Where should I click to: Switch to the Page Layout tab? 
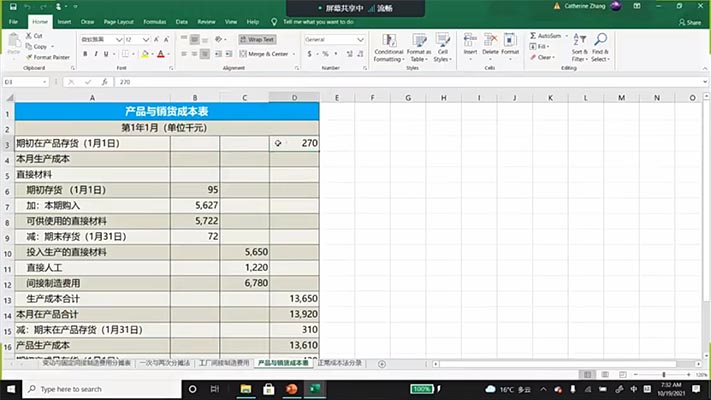coord(118,21)
